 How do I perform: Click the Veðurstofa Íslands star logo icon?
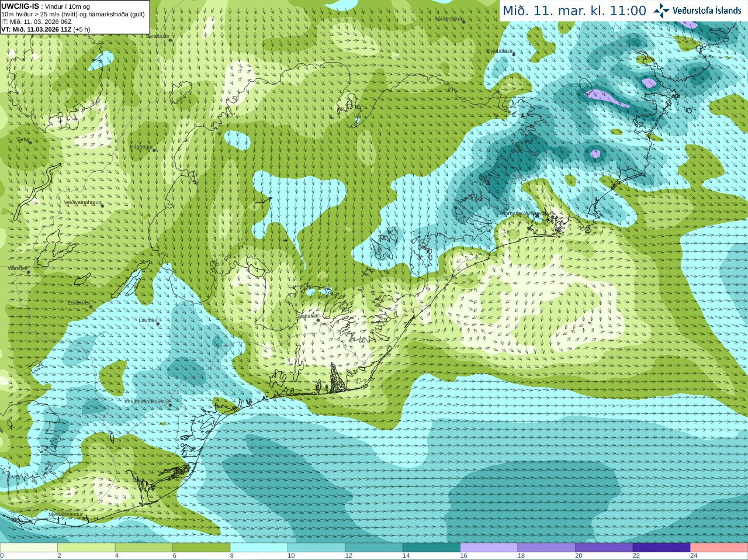(662, 11)
